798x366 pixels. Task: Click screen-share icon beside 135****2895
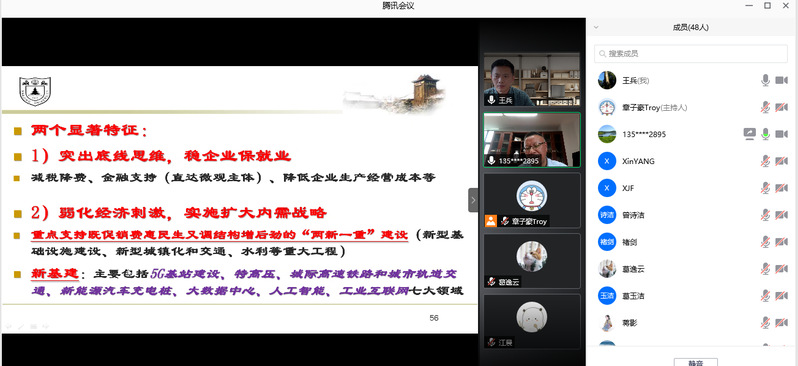(749, 134)
